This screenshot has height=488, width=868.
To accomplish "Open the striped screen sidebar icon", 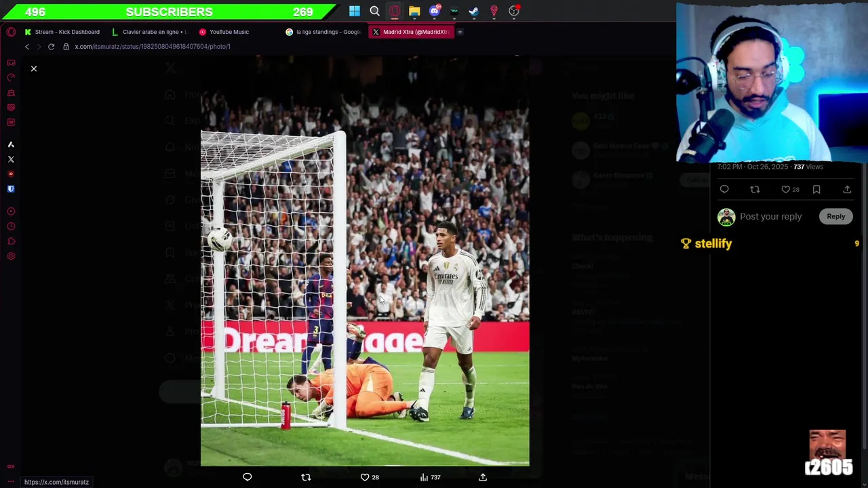I will pos(11,108).
